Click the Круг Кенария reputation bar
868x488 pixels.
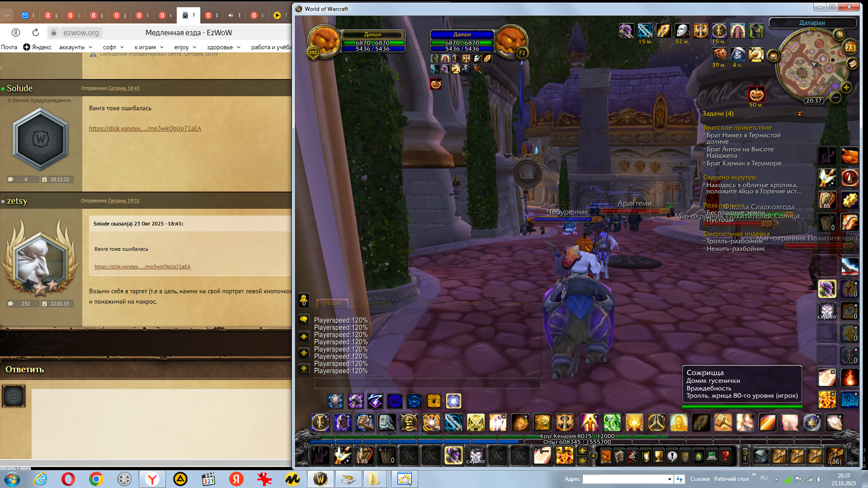point(577,436)
